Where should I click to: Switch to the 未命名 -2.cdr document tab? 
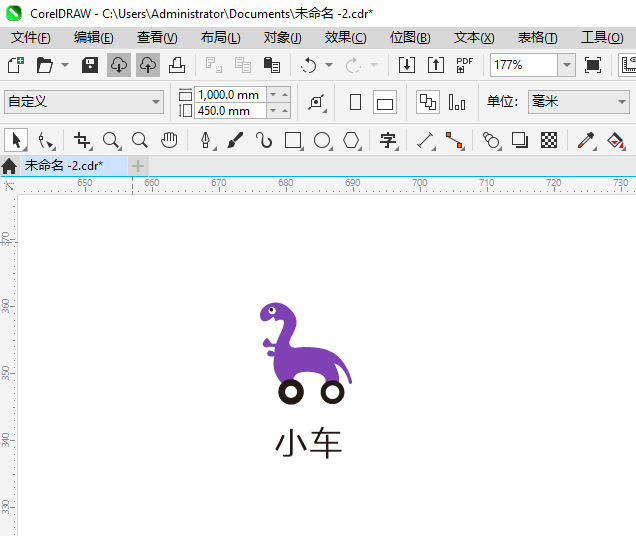[73, 166]
